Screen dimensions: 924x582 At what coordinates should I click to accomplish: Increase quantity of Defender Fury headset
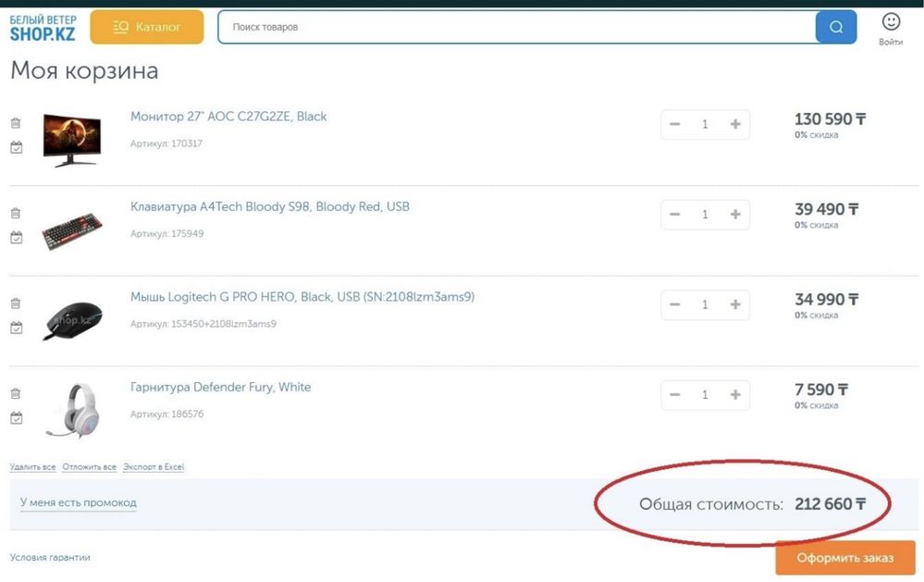click(x=734, y=394)
